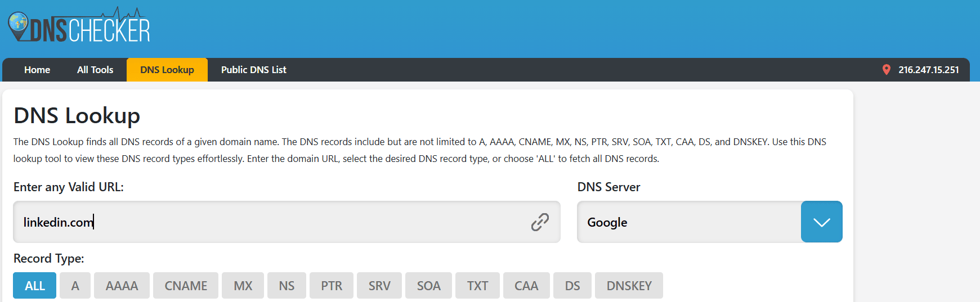Select the MX record type
Viewport: 980px width, 302px height.
click(x=243, y=286)
